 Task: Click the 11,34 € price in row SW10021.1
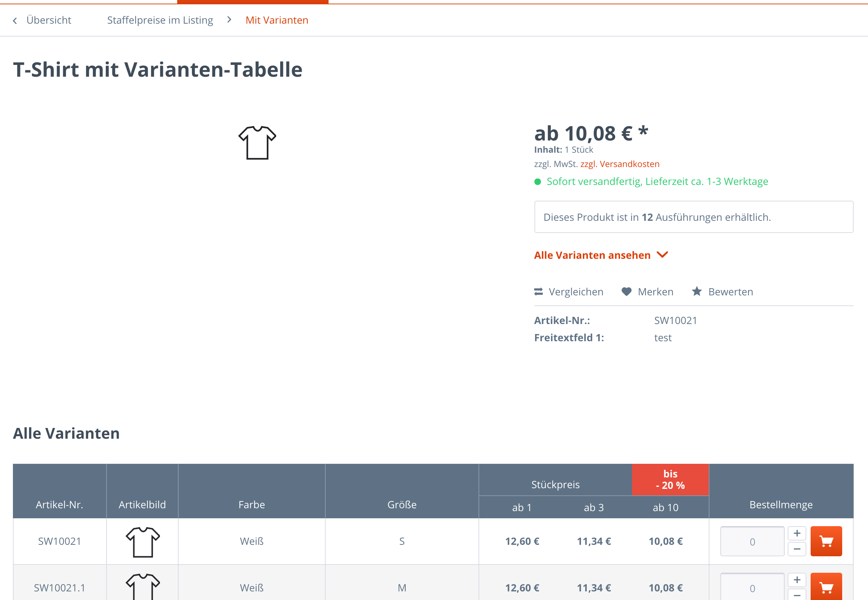click(x=594, y=587)
